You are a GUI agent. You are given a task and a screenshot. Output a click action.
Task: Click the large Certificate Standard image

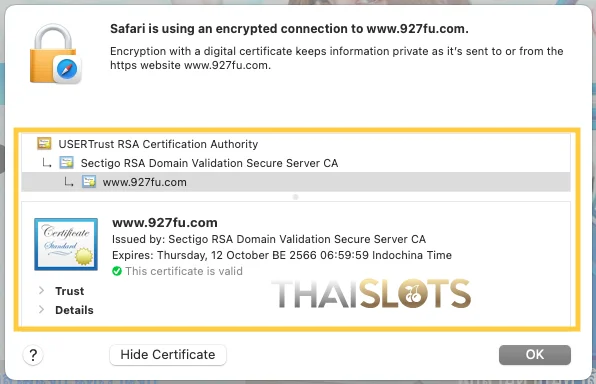coord(66,244)
